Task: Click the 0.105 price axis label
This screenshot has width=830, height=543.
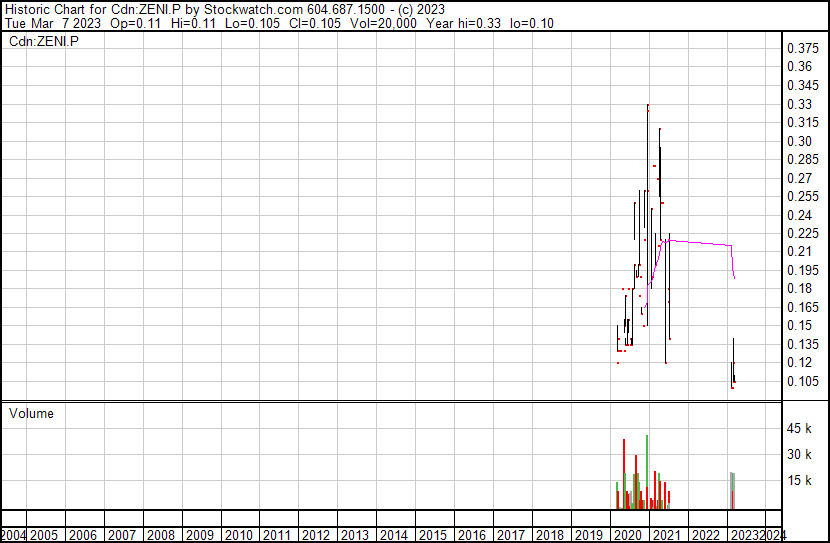Action: (x=802, y=381)
